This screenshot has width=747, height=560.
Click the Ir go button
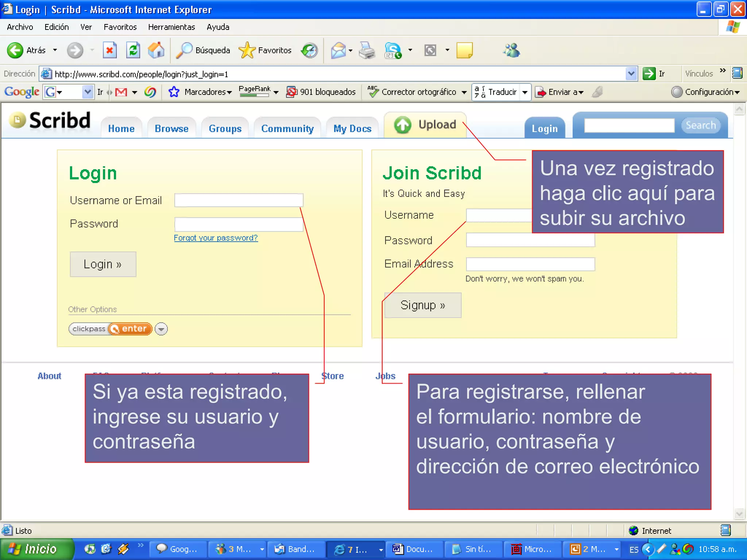[x=655, y=74]
